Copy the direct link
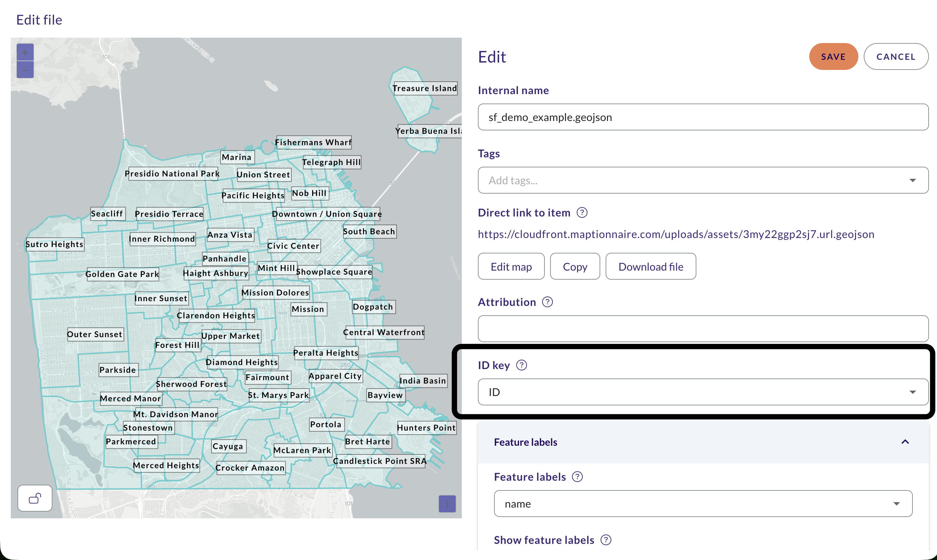937x560 pixels. 575,267
